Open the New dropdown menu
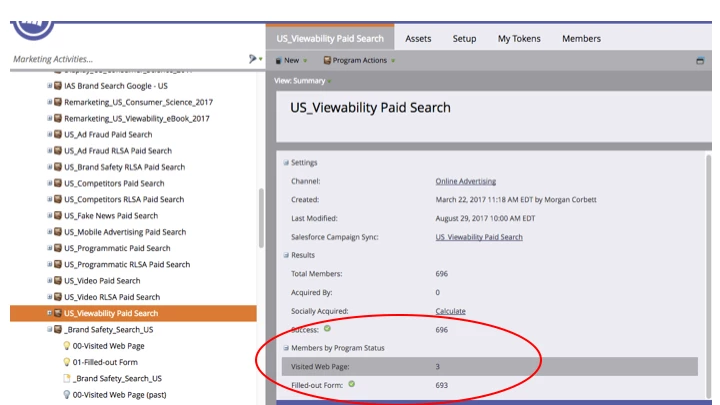 tap(291, 60)
